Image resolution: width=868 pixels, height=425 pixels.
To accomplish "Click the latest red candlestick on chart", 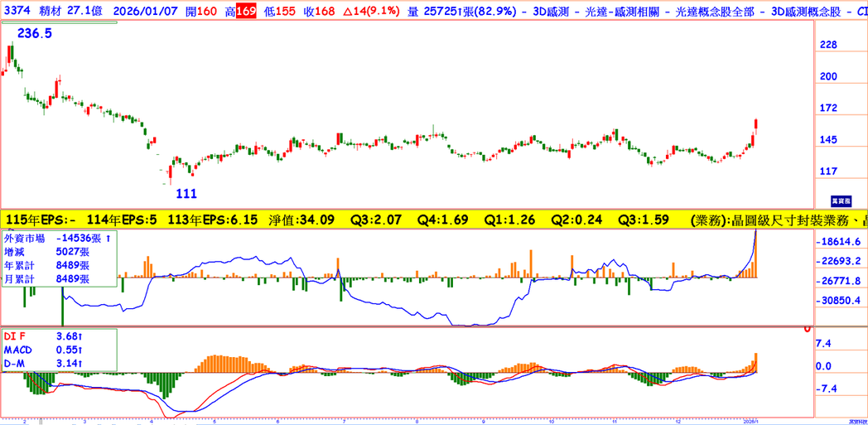I will coord(755,127).
